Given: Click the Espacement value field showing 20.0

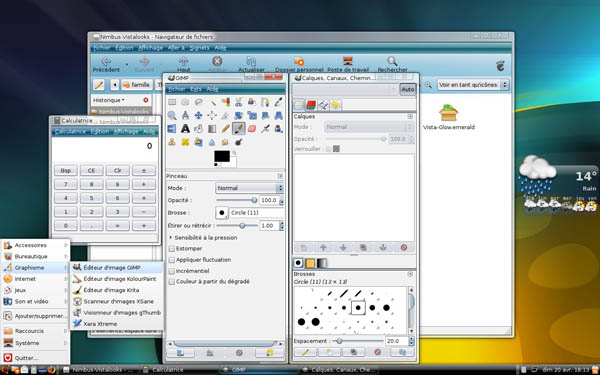Looking at the screenshot, I should (x=397, y=341).
